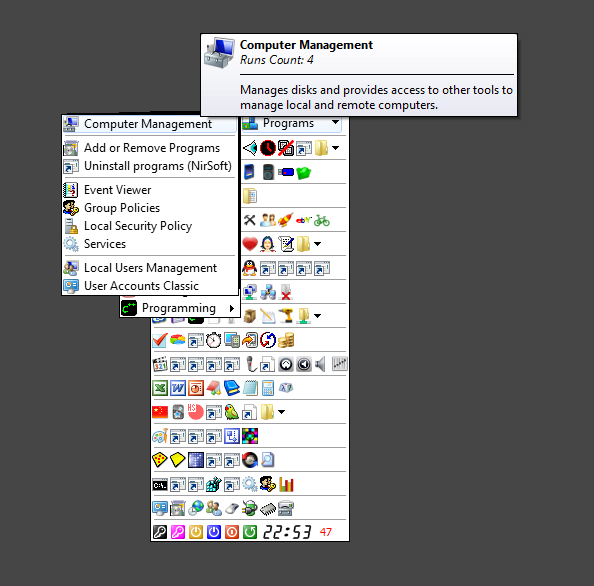Open Microsoft Excel icon
This screenshot has width=594, height=586.
pos(160,388)
